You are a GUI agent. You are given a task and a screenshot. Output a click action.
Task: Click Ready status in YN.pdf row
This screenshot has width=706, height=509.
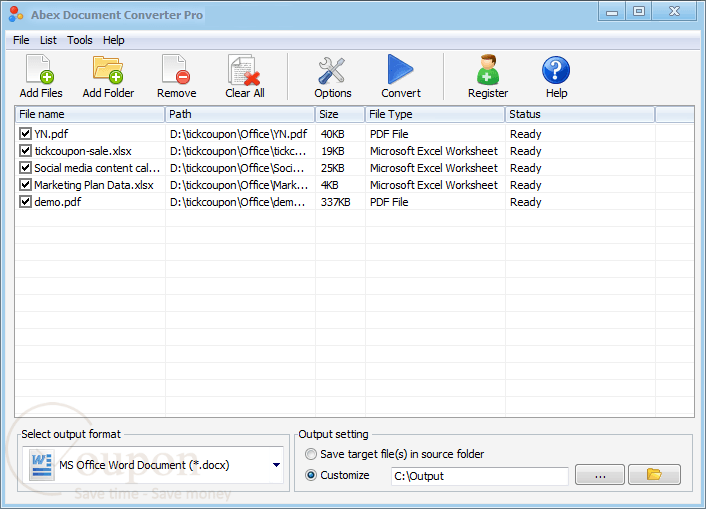[x=525, y=134]
